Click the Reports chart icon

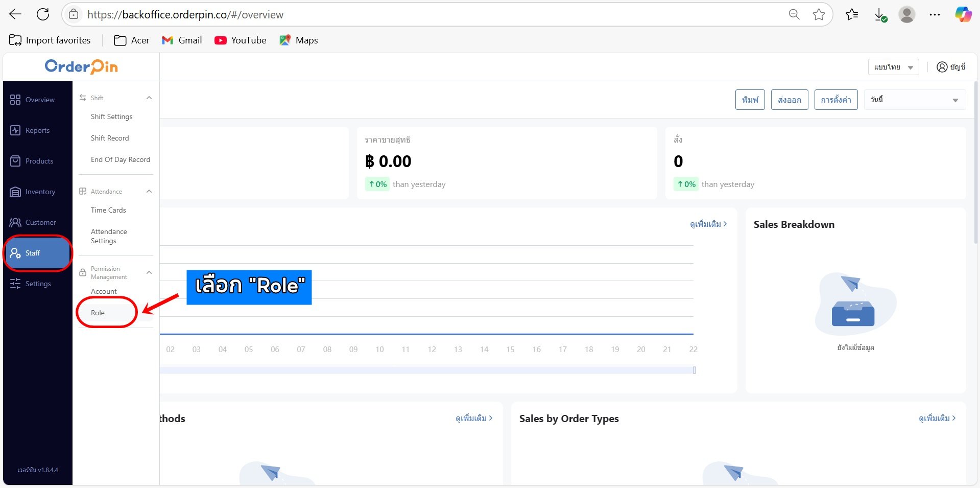pos(15,130)
